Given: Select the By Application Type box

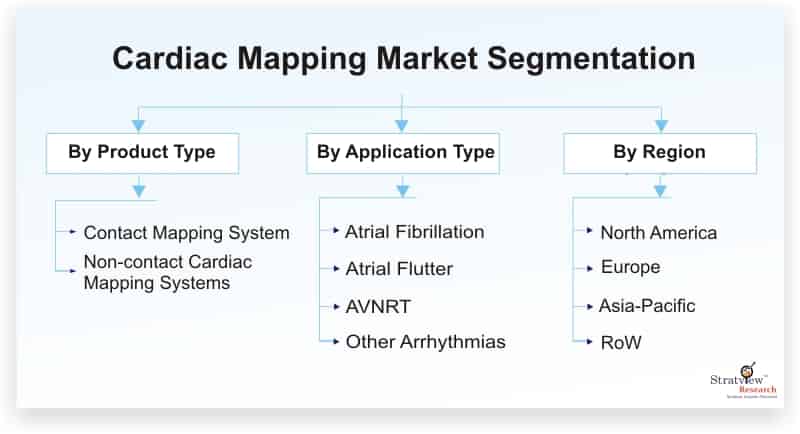Looking at the screenshot, I should pyautogui.click(x=403, y=154).
